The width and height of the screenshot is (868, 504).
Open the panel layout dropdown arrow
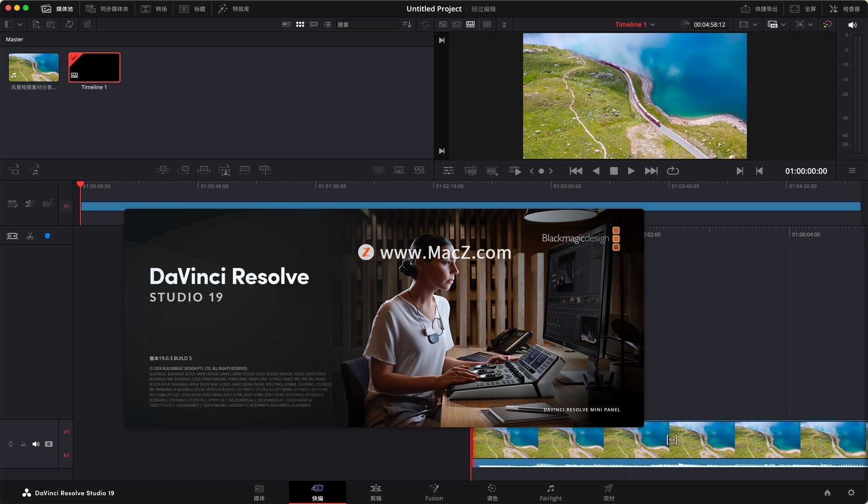[x=20, y=24]
